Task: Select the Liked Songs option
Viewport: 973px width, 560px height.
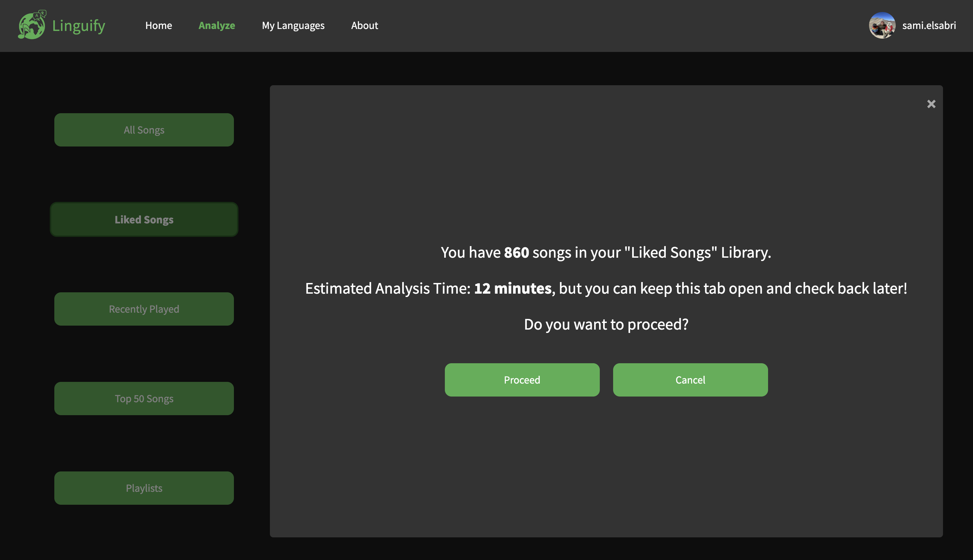Action: 144,220
